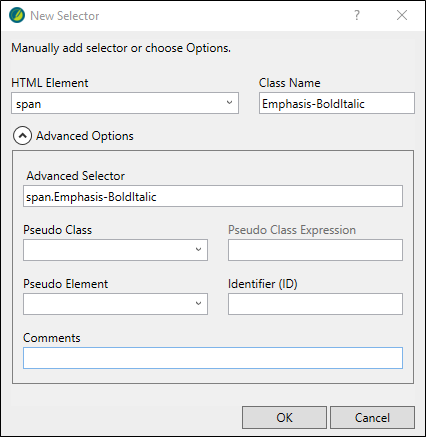Confirm the selector with OK
Viewport: 426px width, 437px height.
click(284, 417)
